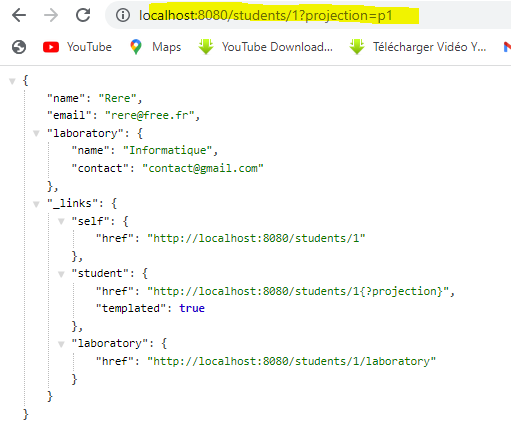Reload the page with the refresh icon
Screen dimensions: 511x428
(x=83, y=15)
